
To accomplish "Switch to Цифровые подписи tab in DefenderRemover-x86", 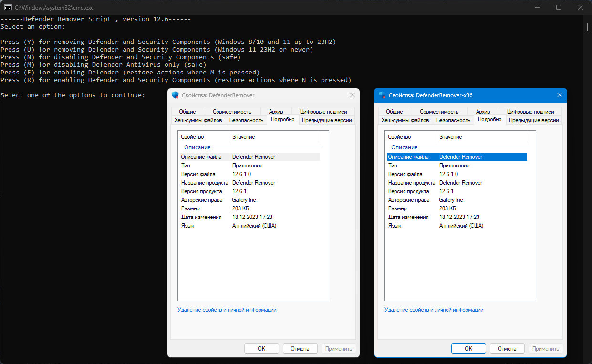I will 530,111.
